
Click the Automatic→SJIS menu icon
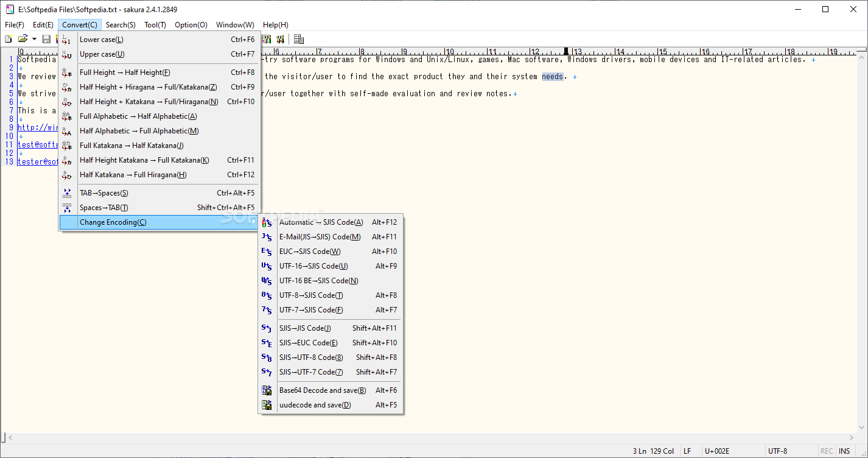[267, 222]
